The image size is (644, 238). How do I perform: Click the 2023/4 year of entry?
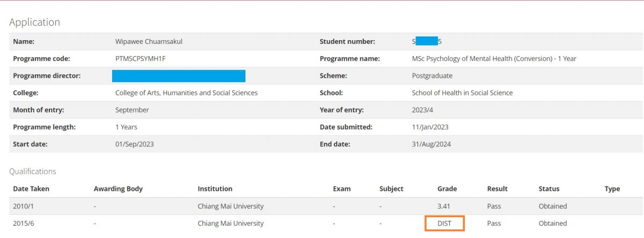[422, 110]
